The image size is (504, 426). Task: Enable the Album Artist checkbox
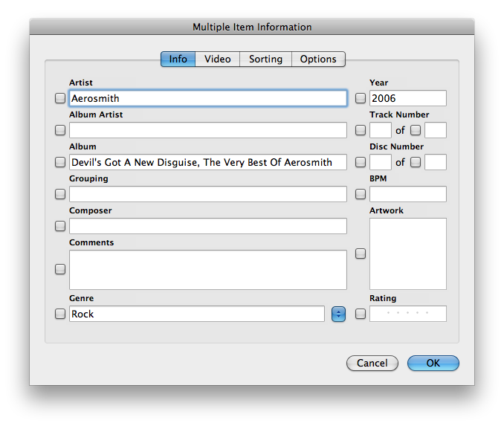[60, 130]
